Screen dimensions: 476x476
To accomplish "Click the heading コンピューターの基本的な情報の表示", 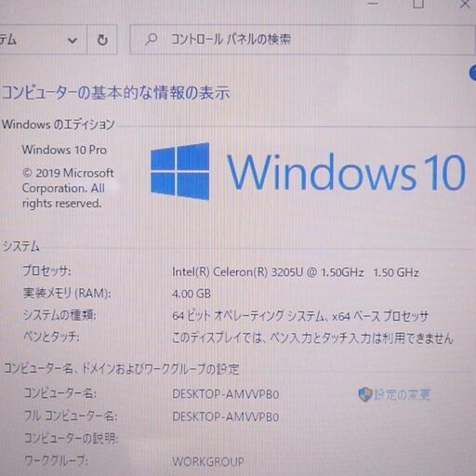I will click(115, 93).
